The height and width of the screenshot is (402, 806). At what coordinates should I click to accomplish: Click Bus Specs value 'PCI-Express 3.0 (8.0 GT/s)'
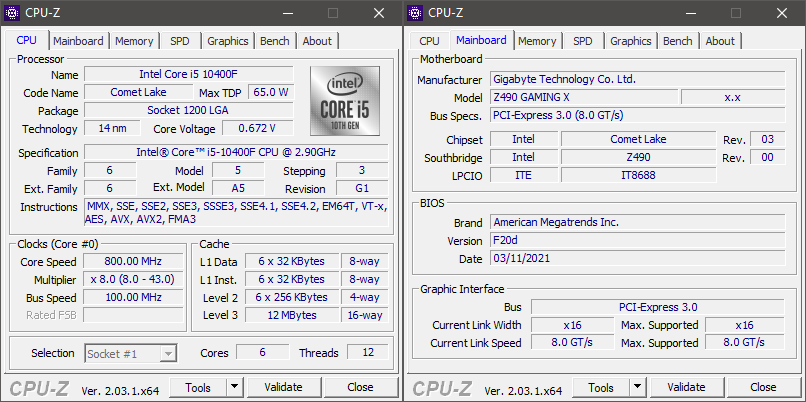(x=637, y=115)
